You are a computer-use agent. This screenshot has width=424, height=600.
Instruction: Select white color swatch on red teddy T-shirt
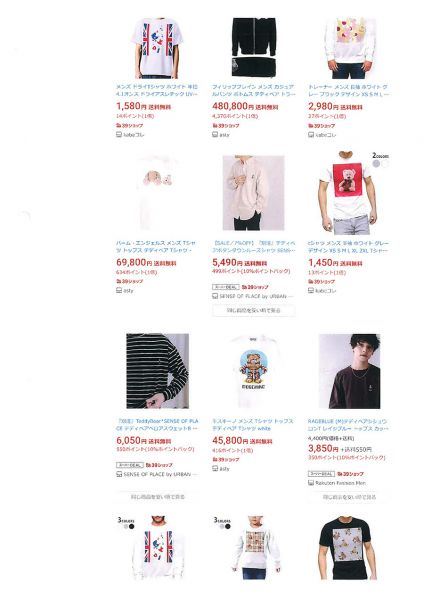[x=385, y=164]
